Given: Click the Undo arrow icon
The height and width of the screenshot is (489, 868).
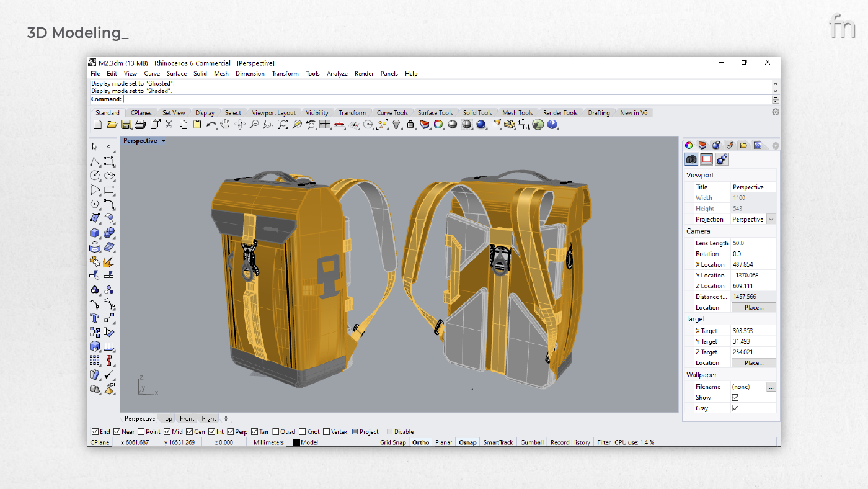Looking at the screenshot, I should pyautogui.click(x=211, y=125).
